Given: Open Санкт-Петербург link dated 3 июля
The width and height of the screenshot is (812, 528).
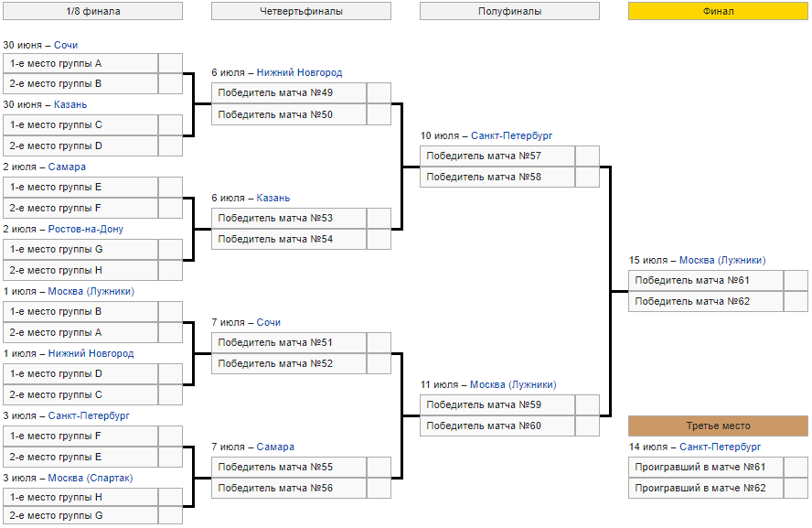Looking at the screenshot, I should coord(89,415).
